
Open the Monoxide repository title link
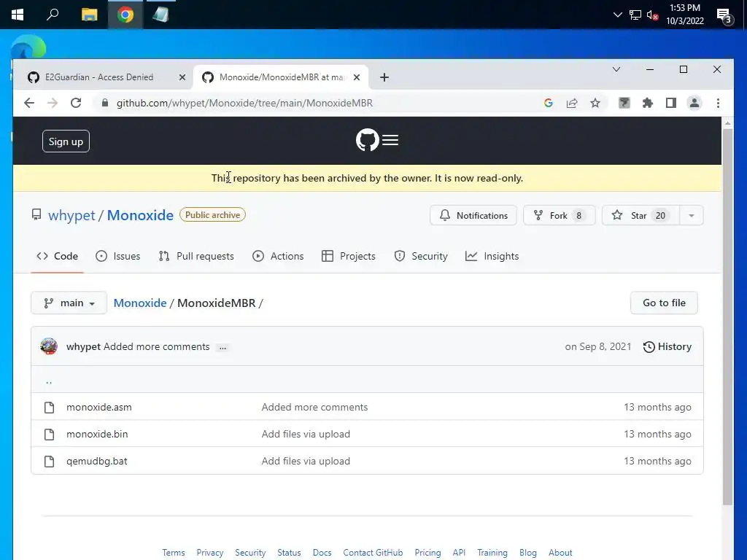point(140,215)
